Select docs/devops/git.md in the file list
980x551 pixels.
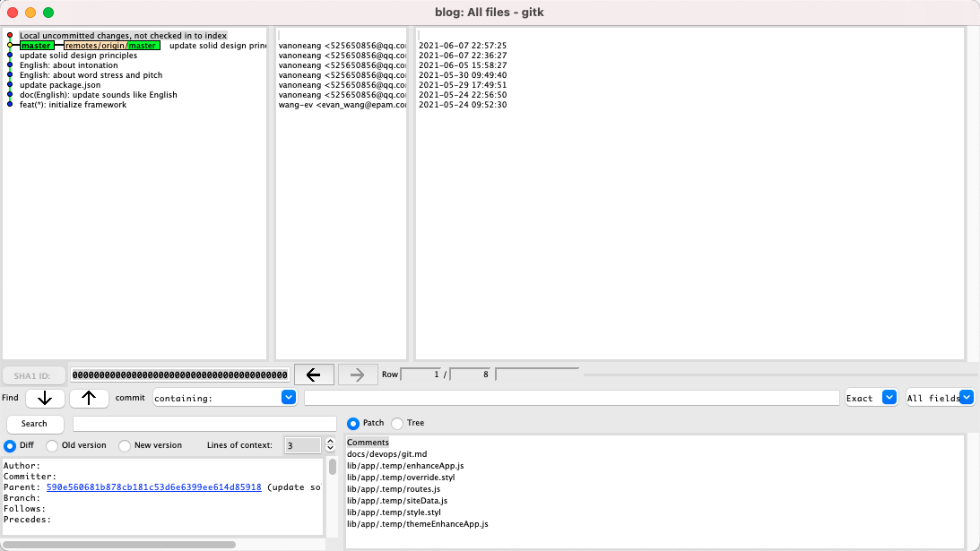(387, 453)
